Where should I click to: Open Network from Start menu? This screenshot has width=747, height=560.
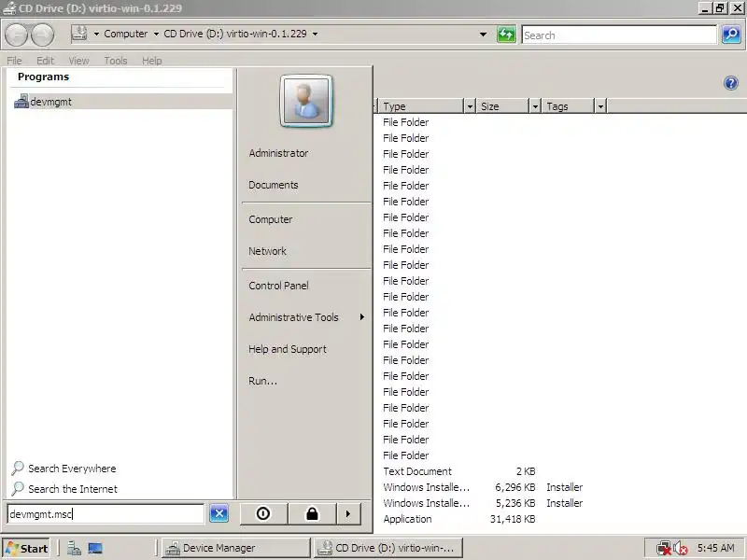tap(267, 251)
